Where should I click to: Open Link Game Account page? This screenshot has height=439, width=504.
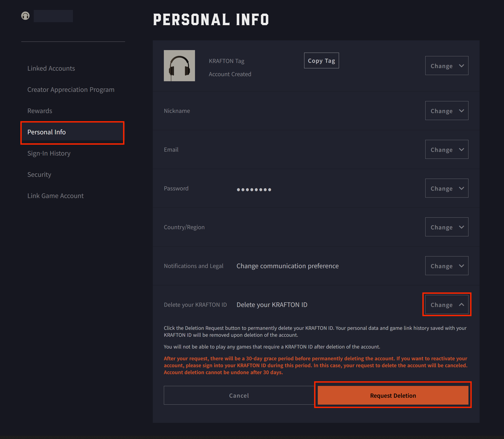(x=55, y=196)
